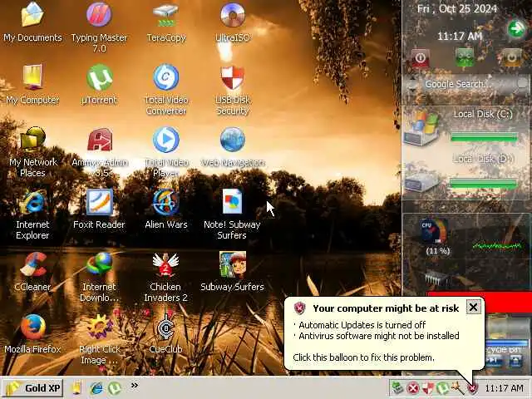This screenshot has width=532, height=399.
Task: Click the µTorrent quick launch icon
Action: pyautogui.click(x=115, y=388)
